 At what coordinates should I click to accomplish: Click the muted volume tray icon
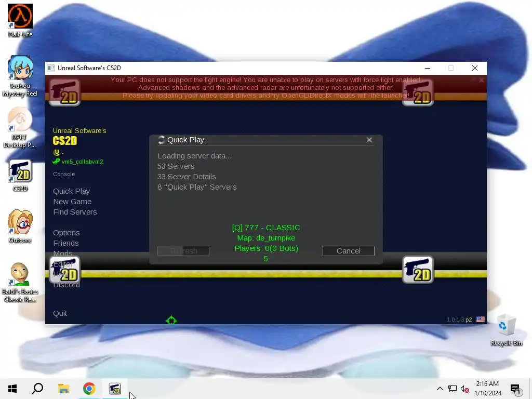[x=465, y=389]
